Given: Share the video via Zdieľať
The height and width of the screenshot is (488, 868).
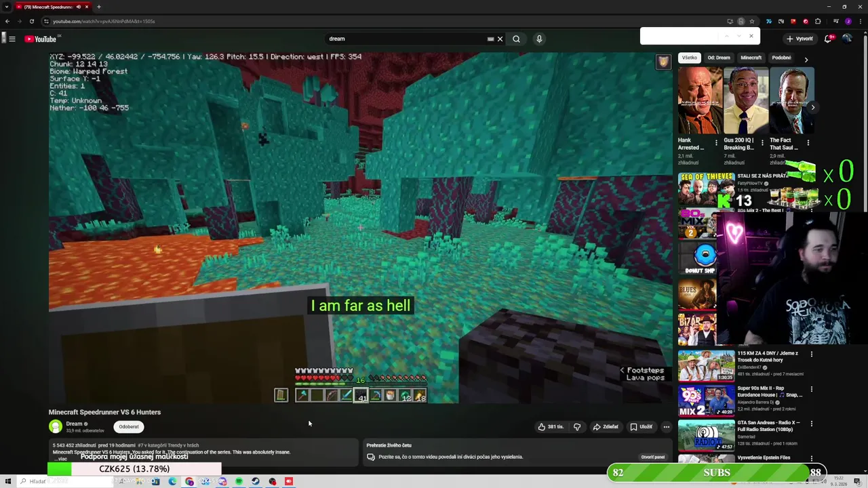Looking at the screenshot, I should tap(606, 427).
